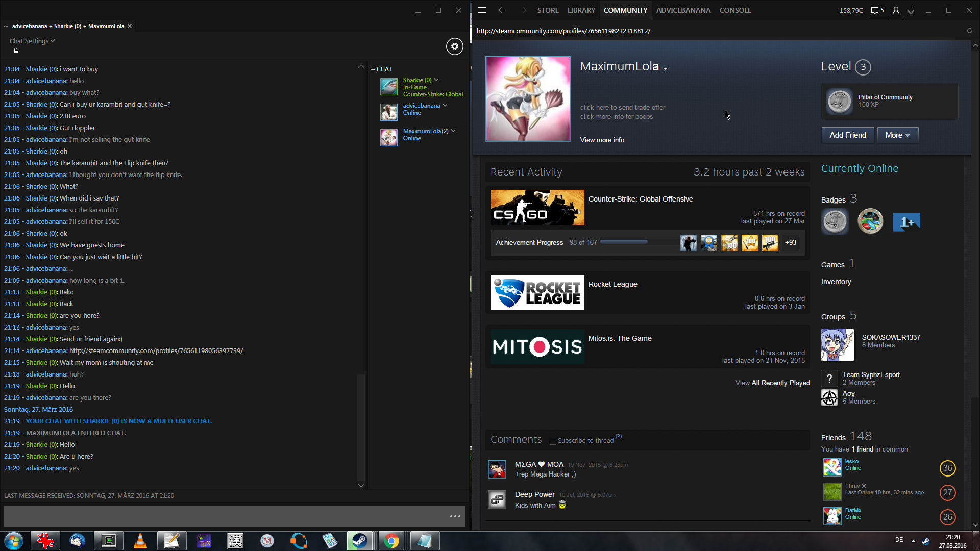This screenshot has height=551, width=980.
Task: Click the Steam hamburger menu icon
Action: 481,10
